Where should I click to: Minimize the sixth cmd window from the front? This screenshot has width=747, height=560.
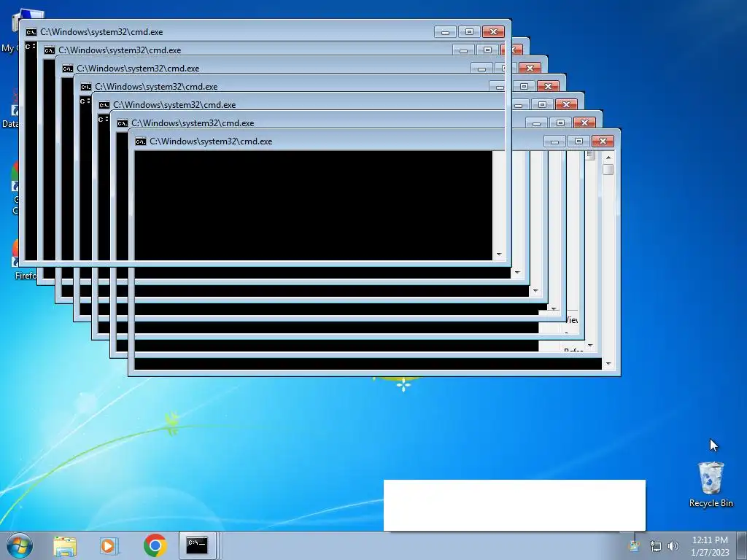click(x=536, y=122)
